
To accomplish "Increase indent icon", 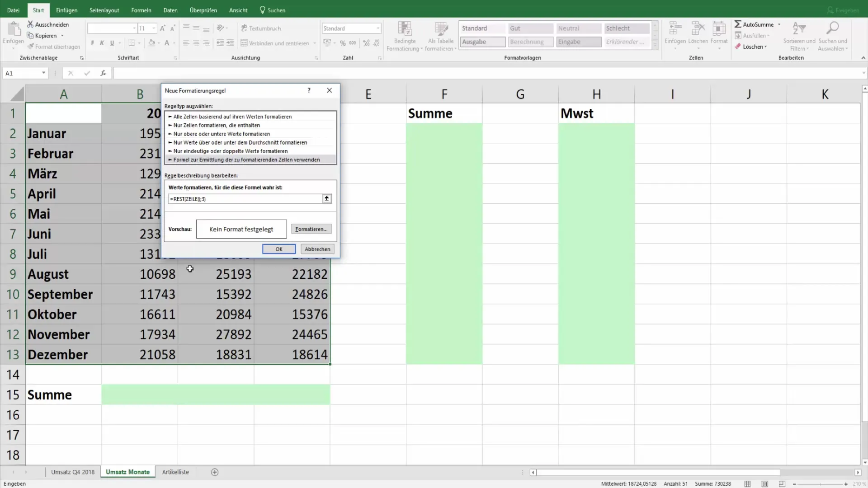I will (x=230, y=43).
